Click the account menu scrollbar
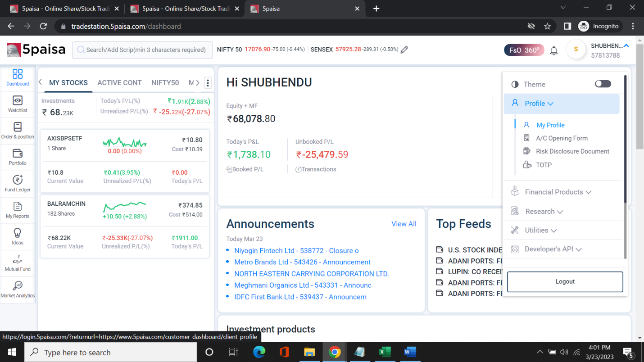644x362 pixels. pos(625,139)
